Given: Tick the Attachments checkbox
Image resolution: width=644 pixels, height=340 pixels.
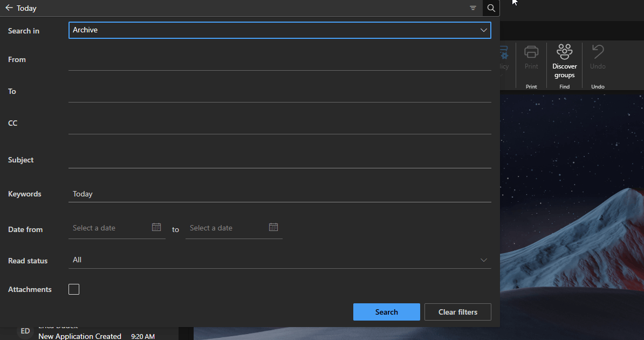Looking at the screenshot, I should point(74,289).
